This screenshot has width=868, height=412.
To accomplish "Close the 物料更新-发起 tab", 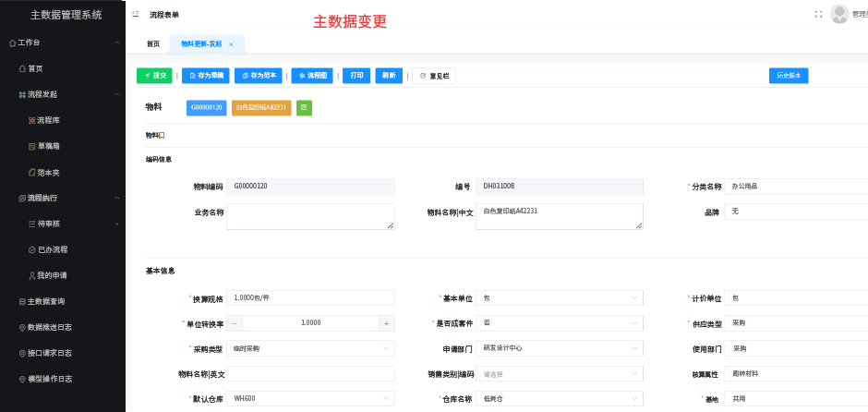I will pos(231,44).
